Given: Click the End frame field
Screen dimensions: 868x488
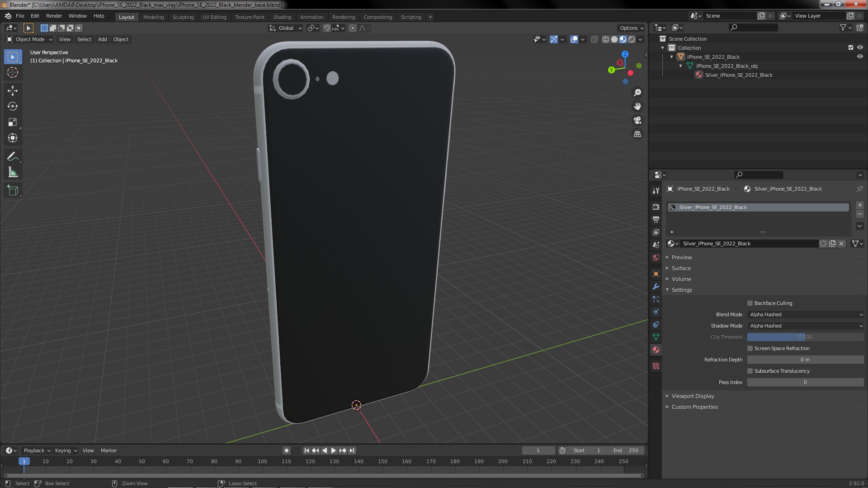Looking at the screenshot, I should pos(626,450).
